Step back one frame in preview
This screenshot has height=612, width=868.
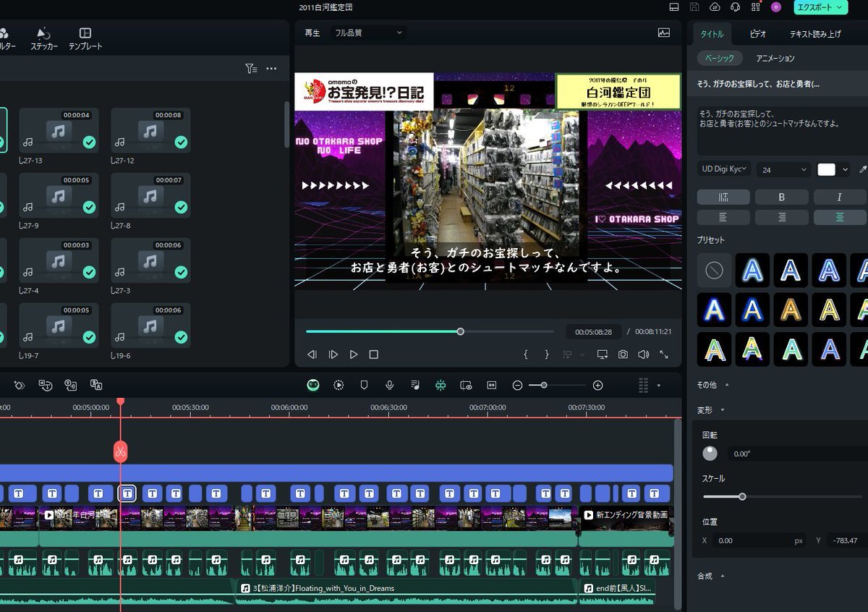pyautogui.click(x=312, y=354)
